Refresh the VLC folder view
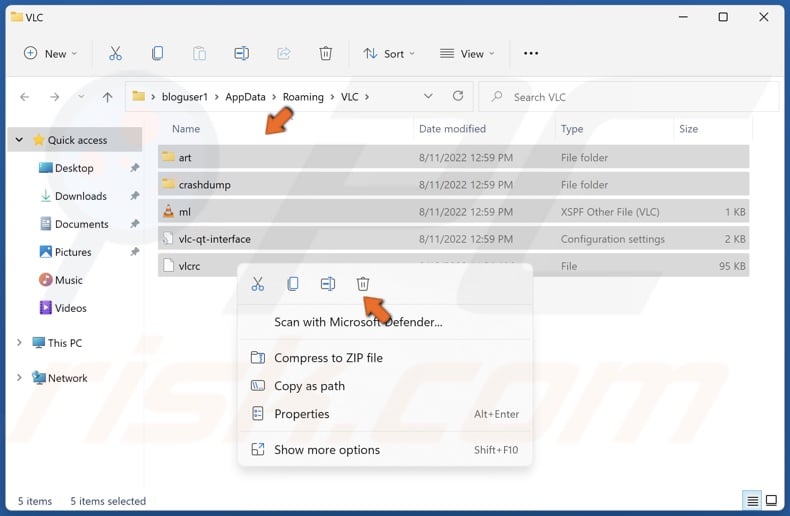790x516 pixels. click(x=457, y=96)
